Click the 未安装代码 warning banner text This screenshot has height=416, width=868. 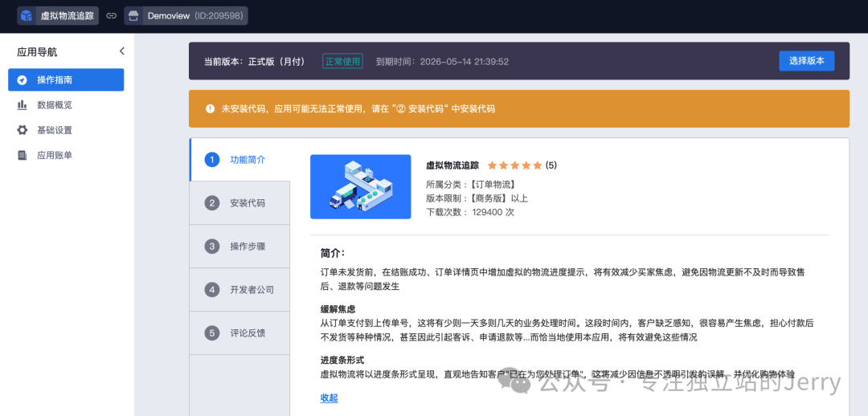[358, 109]
